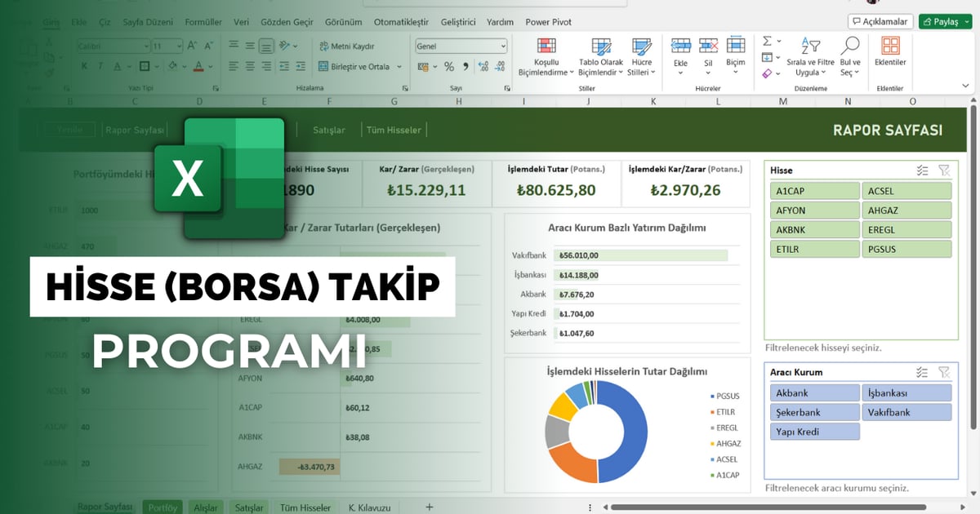Click the Ekle insert cells icon
The height and width of the screenshot is (514, 980).
point(680,46)
